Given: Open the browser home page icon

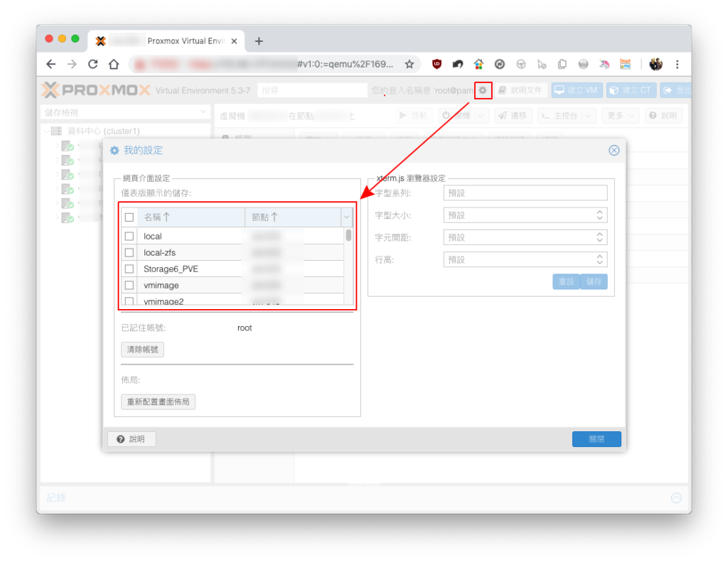Looking at the screenshot, I should (x=114, y=64).
